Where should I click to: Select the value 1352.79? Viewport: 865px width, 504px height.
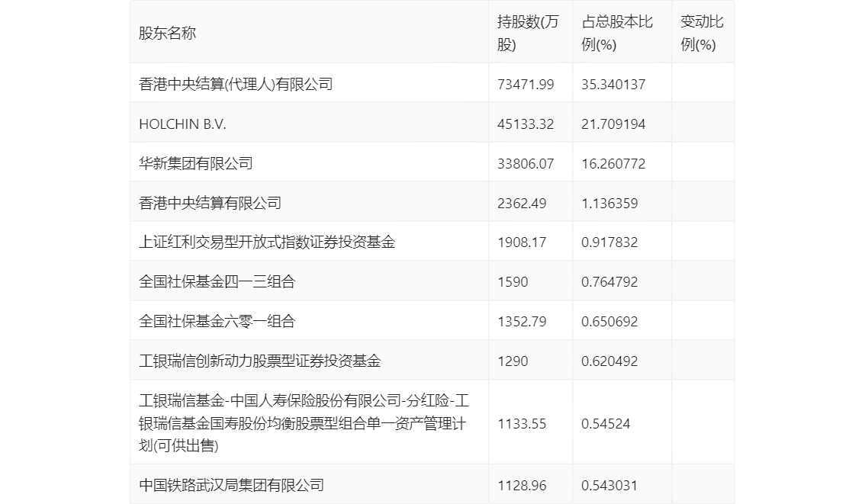[521, 322]
